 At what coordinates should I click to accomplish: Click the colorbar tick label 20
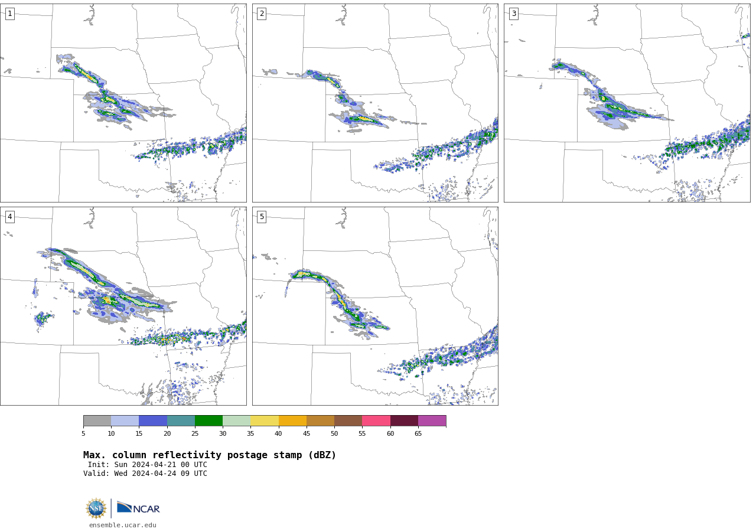pos(167,434)
